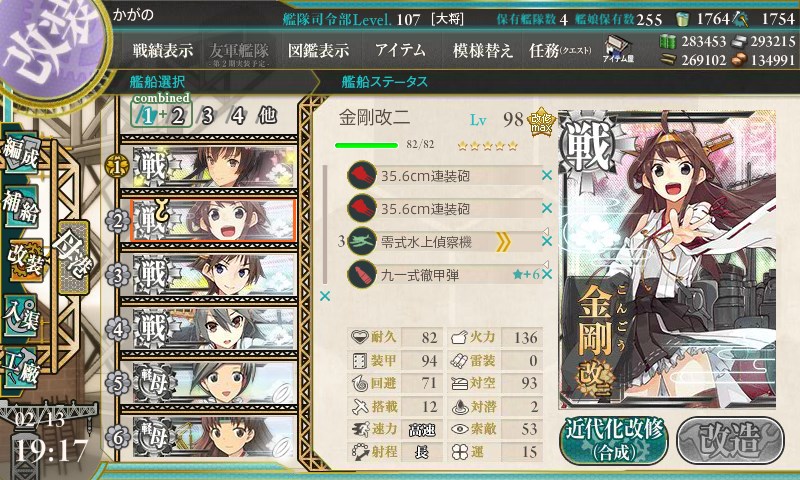Open the 編成 fleet composition sidebar icon
The height and width of the screenshot is (480, 800).
[x=21, y=154]
